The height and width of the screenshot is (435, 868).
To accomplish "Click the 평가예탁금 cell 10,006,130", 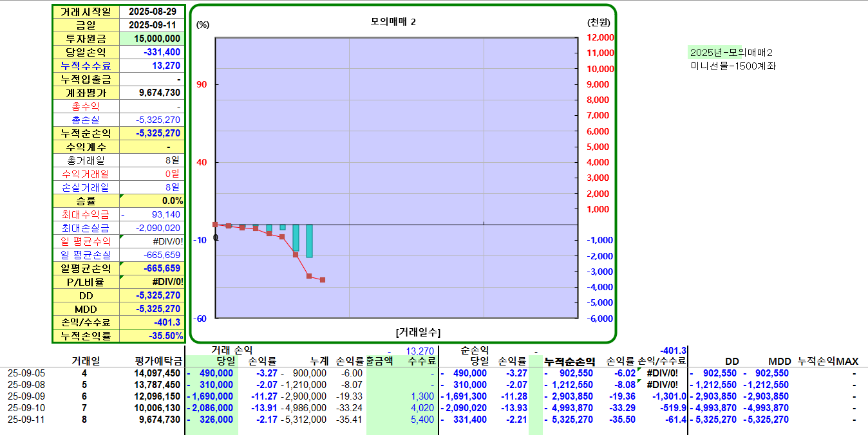I will point(157,408).
